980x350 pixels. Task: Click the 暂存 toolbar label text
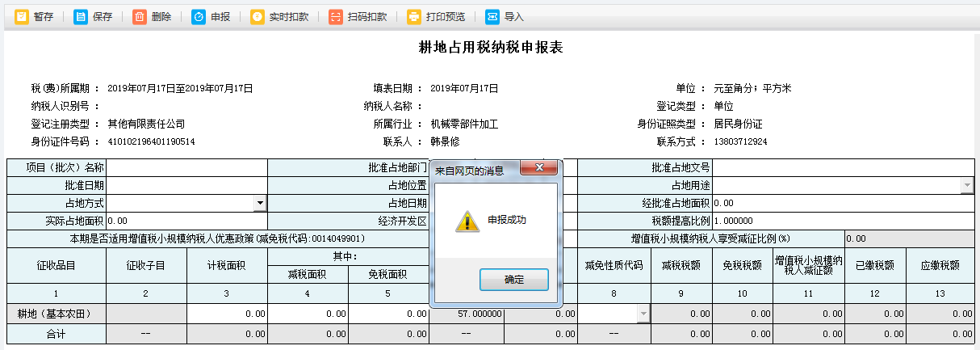44,16
